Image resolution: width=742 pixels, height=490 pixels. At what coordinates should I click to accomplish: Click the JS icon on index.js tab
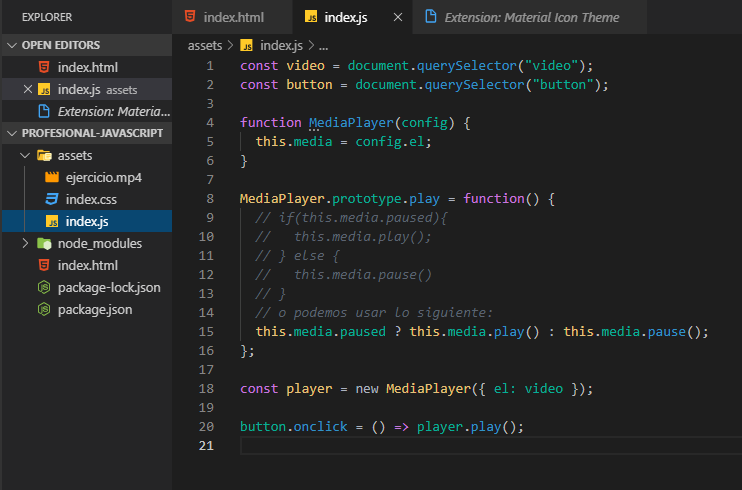point(311,17)
